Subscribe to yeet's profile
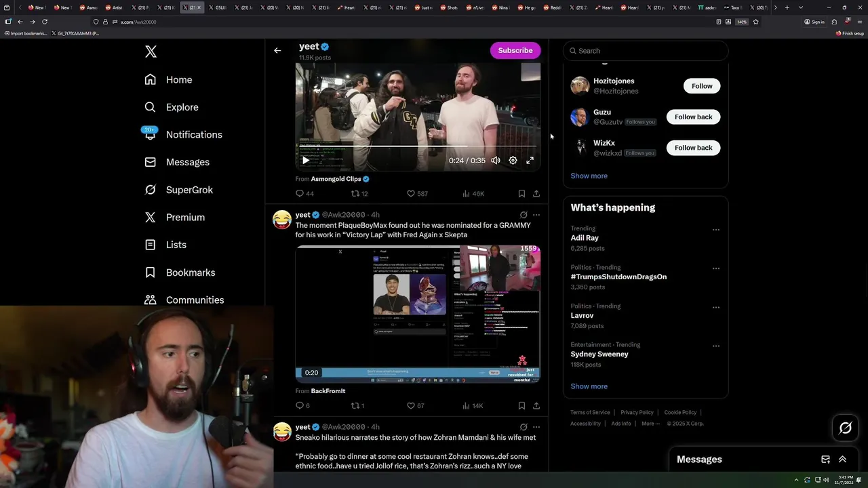 point(515,50)
